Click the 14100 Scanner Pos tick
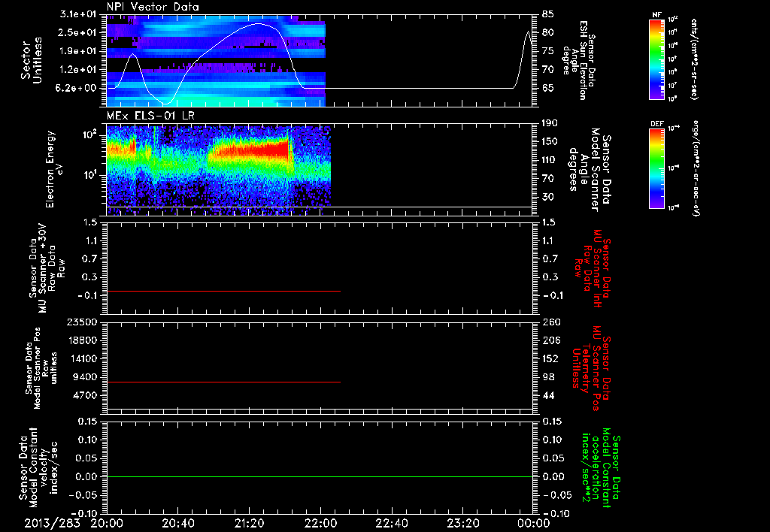This screenshot has height=532, width=770. pyautogui.click(x=81, y=358)
